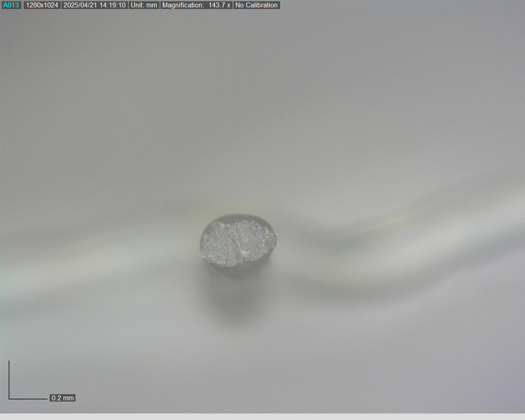Click the light gray bar at the bottom
Screen dimensions: 525x420
coord(262,416)
